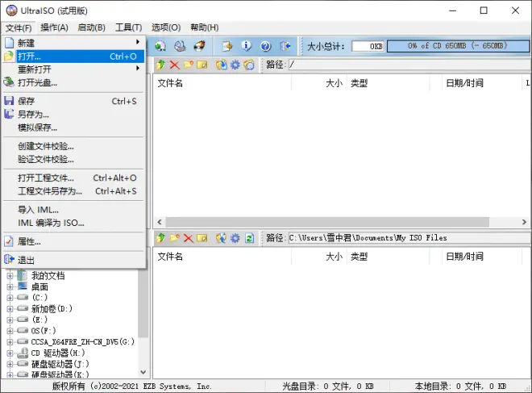This screenshot has height=393, width=532.
Task: Open the 操作(A) menu
Action: (54, 27)
